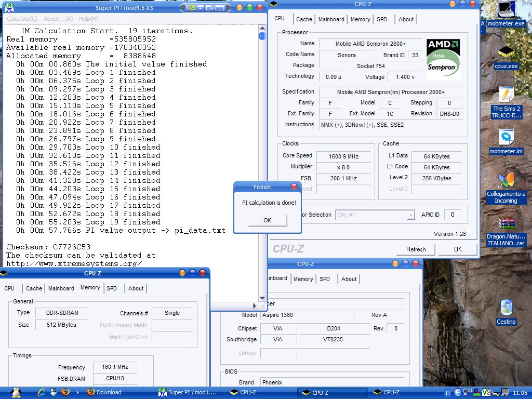This screenshot has width=532, height=399.
Task: Open the mobmeter.ini desktop file
Action: [x=506, y=142]
